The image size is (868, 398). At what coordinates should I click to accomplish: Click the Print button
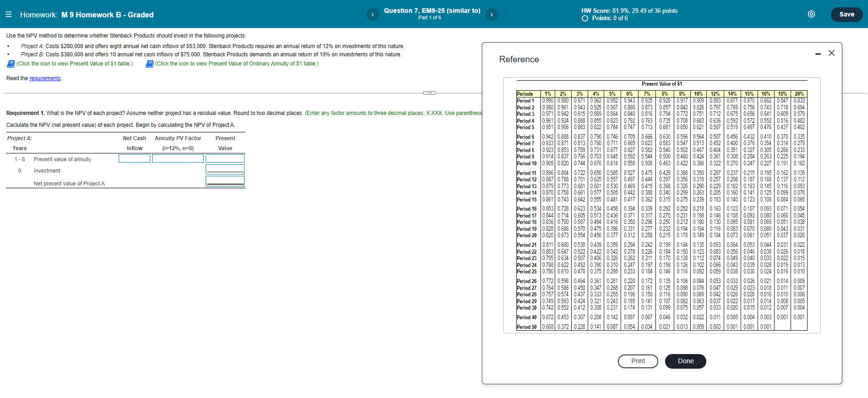click(x=638, y=361)
